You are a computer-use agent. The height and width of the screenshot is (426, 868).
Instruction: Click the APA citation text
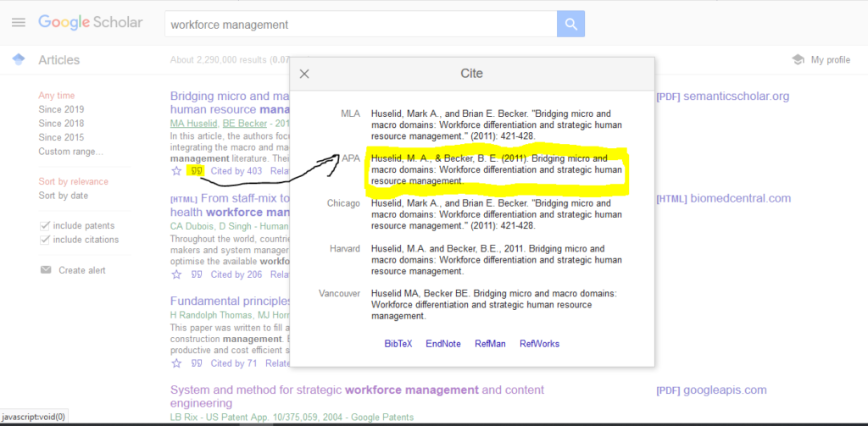click(x=496, y=170)
